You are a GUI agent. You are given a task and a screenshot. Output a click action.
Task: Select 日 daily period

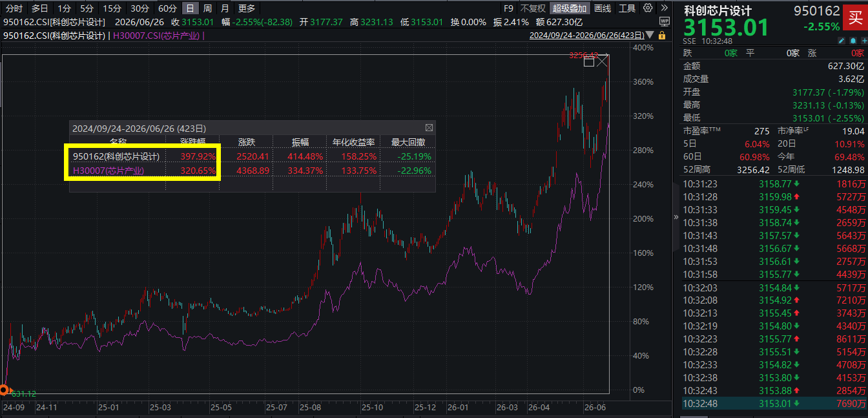189,8
